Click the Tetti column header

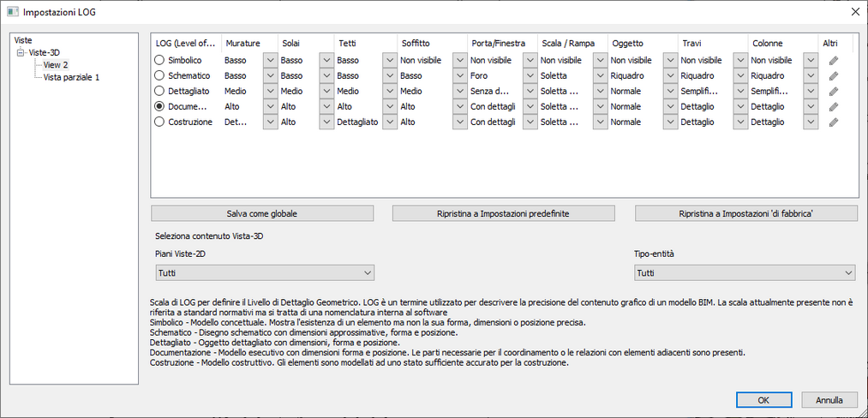[365, 43]
